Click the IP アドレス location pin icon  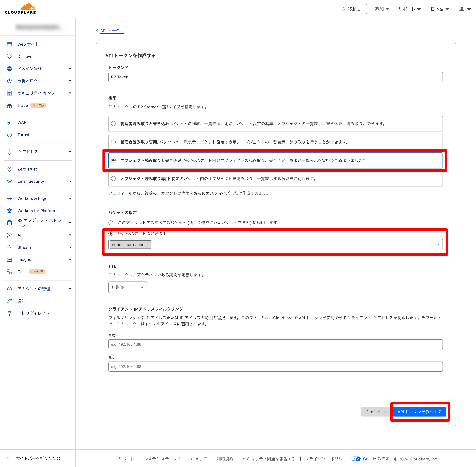click(x=9, y=152)
